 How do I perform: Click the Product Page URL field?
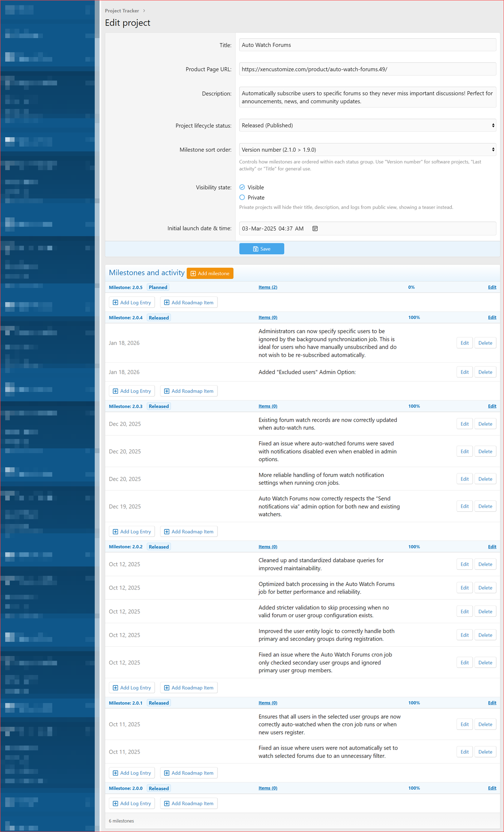pos(367,69)
